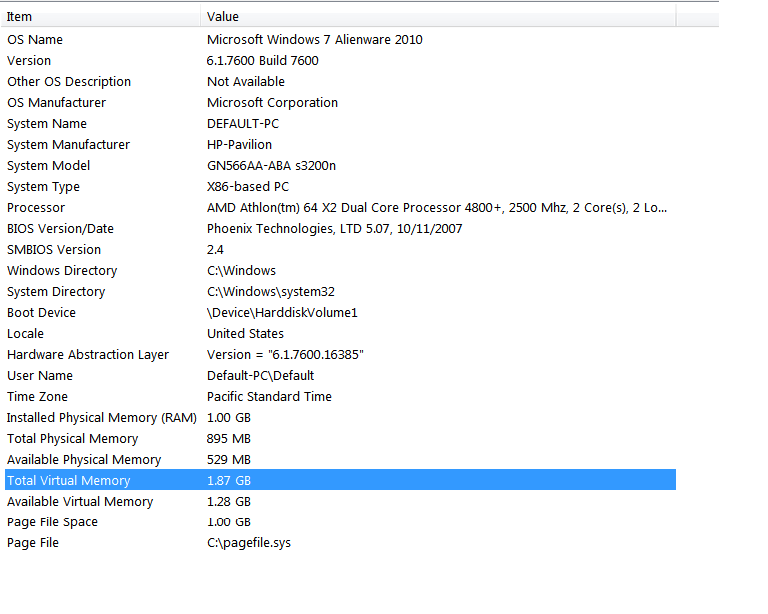Screen dimensions: 768x614
Task: Click the Item column header
Action: pyautogui.click(x=20, y=16)
